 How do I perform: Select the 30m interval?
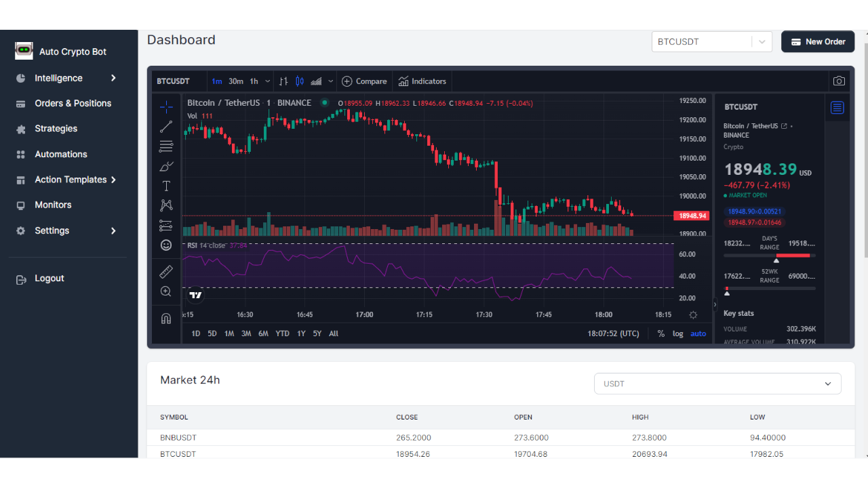(236, 81)
